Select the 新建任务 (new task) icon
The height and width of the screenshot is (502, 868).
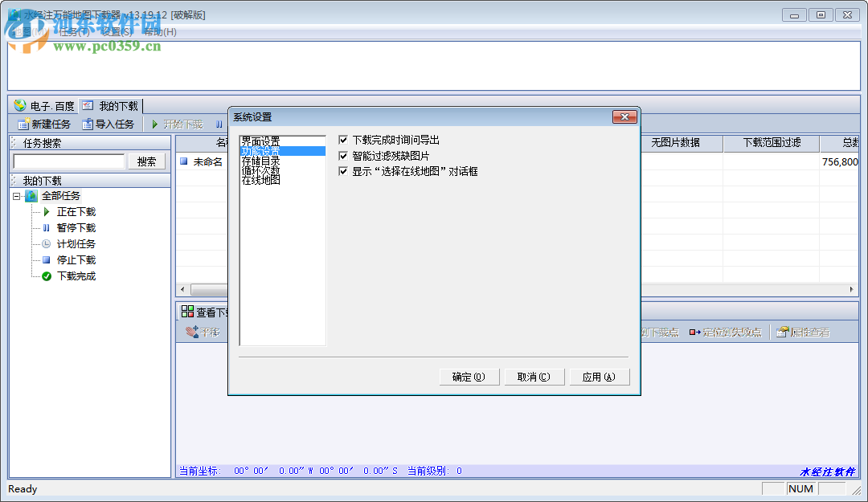click(22, 124)
